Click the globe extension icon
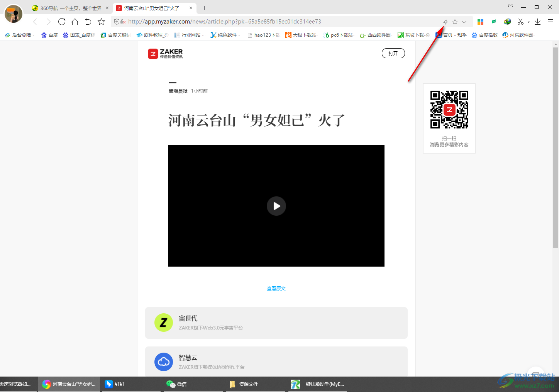 (x=507, y=22)
